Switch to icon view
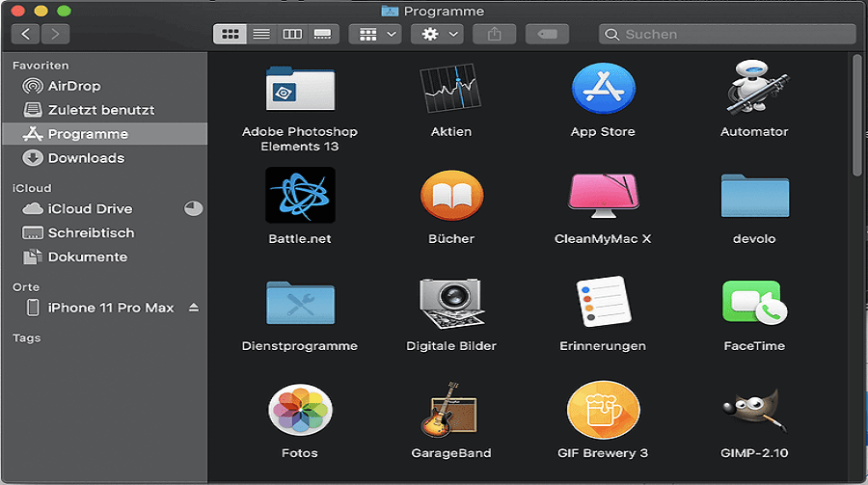 tap(230, 34)
